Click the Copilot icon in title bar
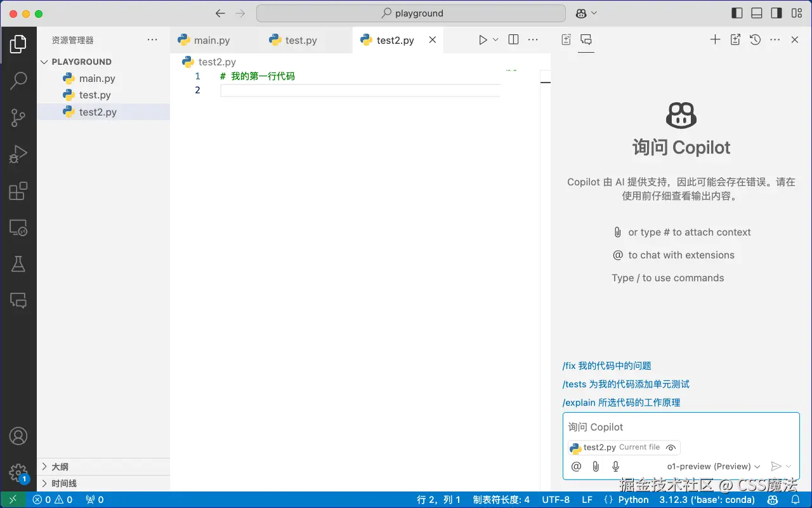The width and height of the screenshot is (812, 508). coord(581,13)
